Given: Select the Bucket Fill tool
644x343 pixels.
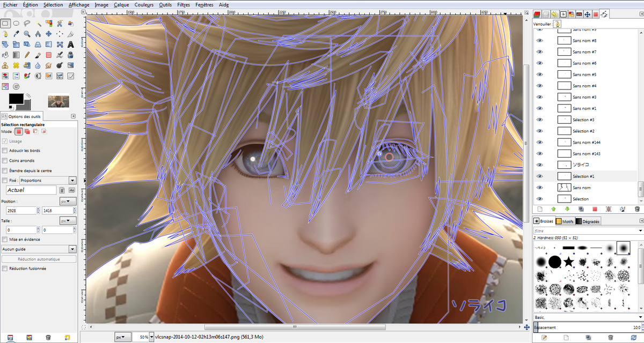Looking at the screenshot, I should (5, 55).
